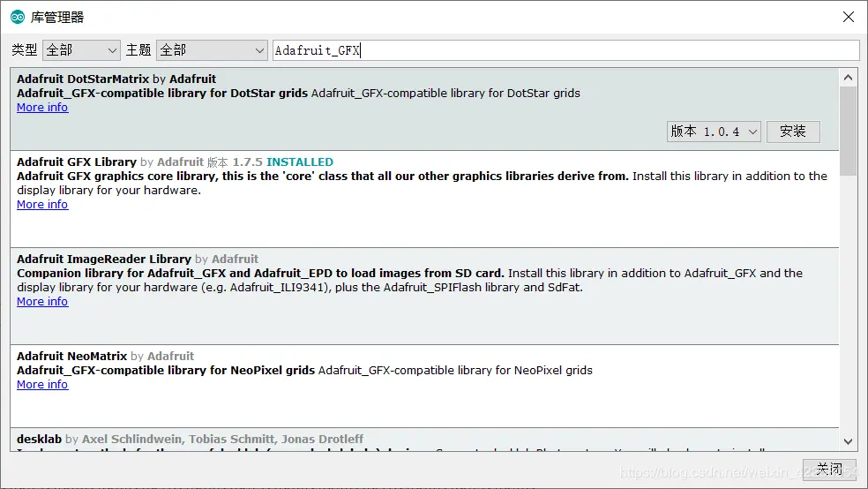This screenshot has height=489, width=868.
Task: Click the scrollbar up arrow
Action: point(848,78)
